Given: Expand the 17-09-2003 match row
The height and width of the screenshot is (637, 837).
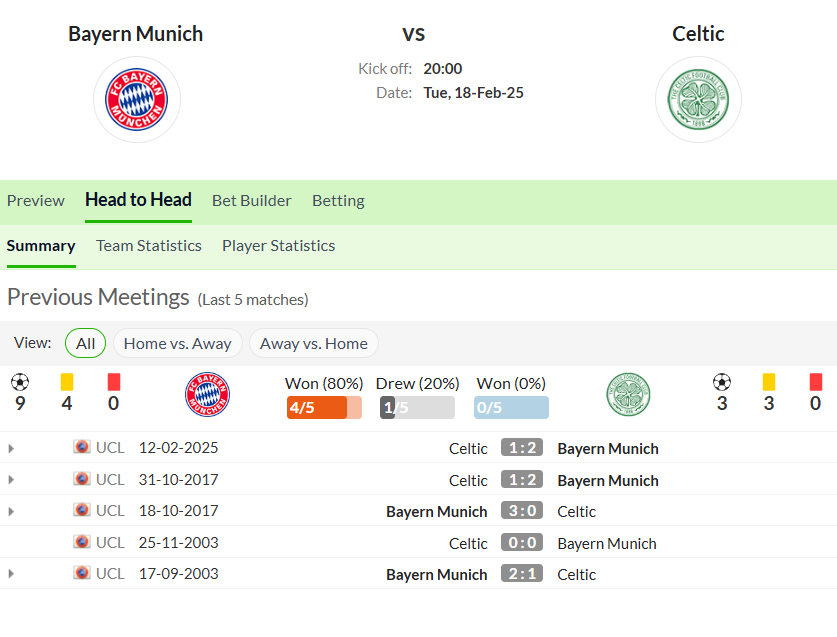Looking at the screenshot, I should [x=11, y=574].
